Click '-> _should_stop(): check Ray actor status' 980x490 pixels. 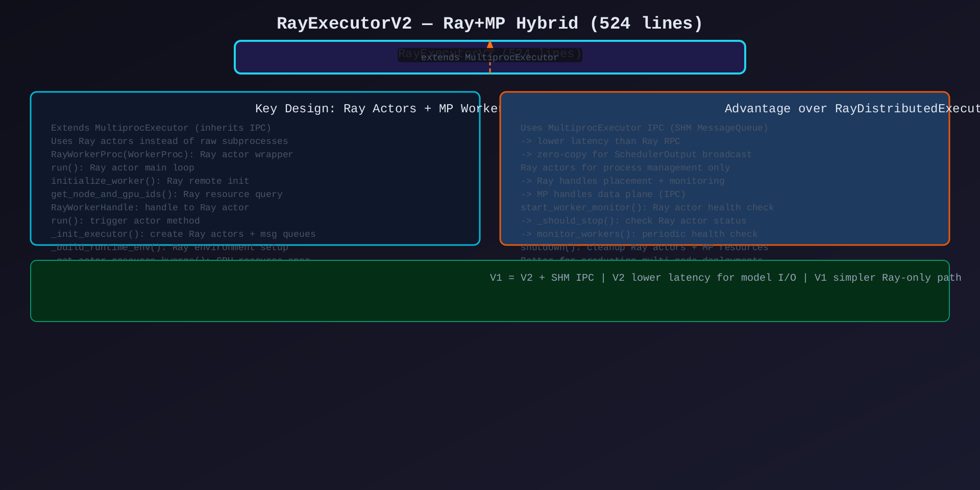[x=633, y=221]
